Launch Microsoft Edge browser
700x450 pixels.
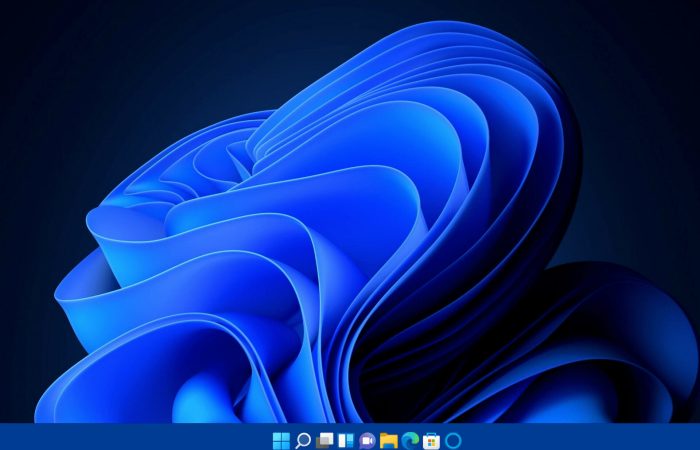click(x=410, y=441)
